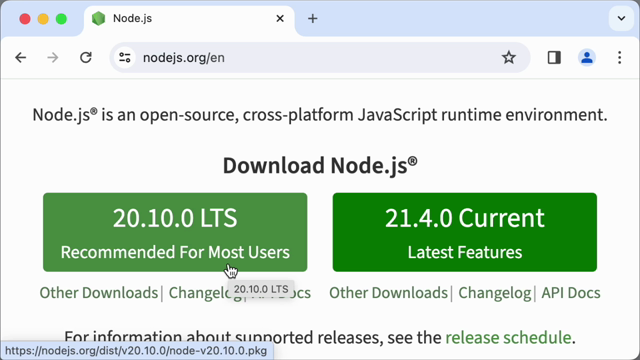Open API Docs under Current
This screenshot has height=360, width=640.
[571, 293]
